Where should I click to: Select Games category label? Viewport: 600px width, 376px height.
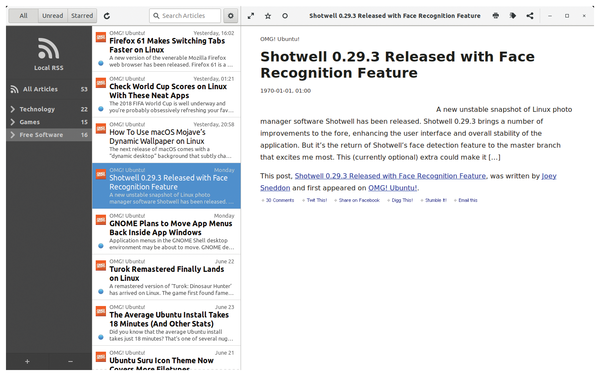click(29, 122)
